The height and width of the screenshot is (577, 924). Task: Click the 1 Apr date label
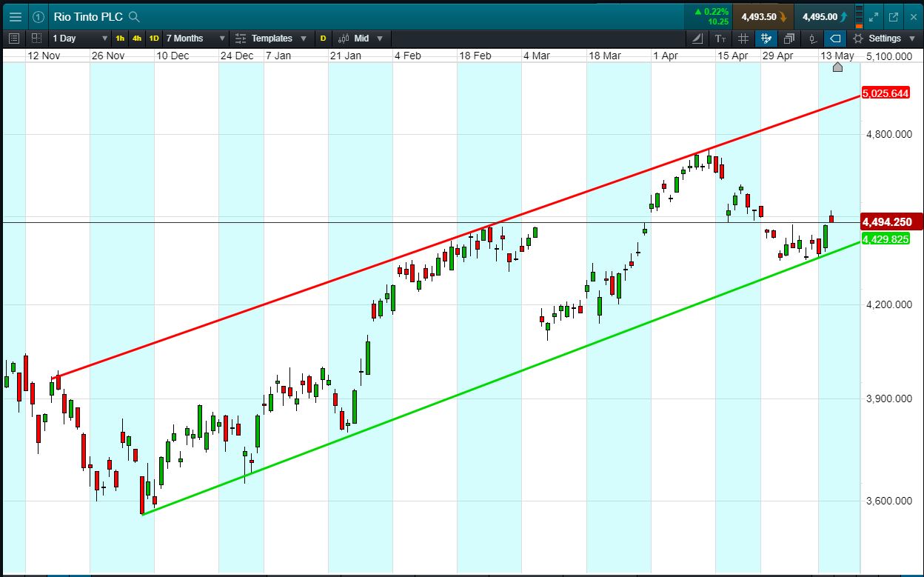click(x=665, y=56)
